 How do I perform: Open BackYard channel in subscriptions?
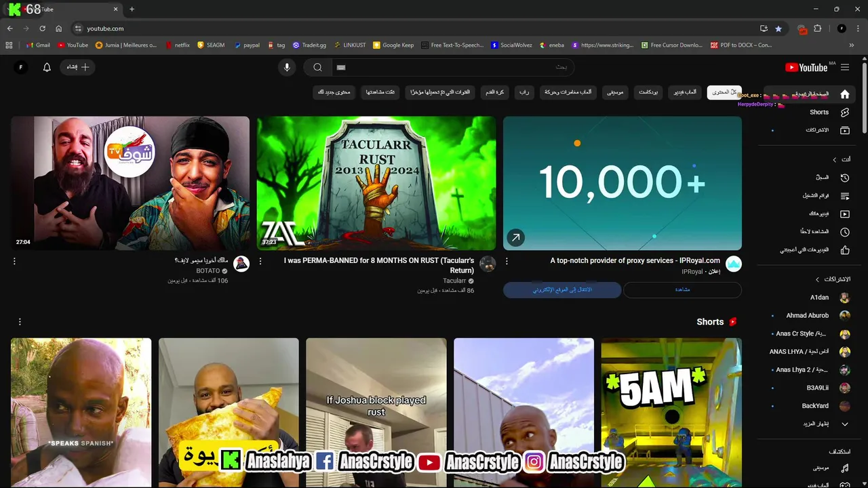(809, 406)
